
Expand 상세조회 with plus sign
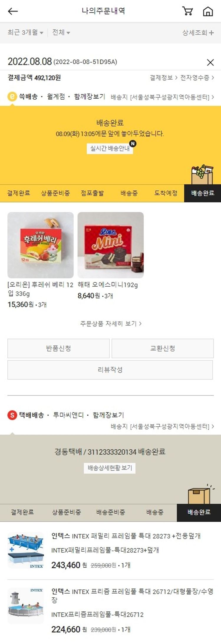[198, 33]
